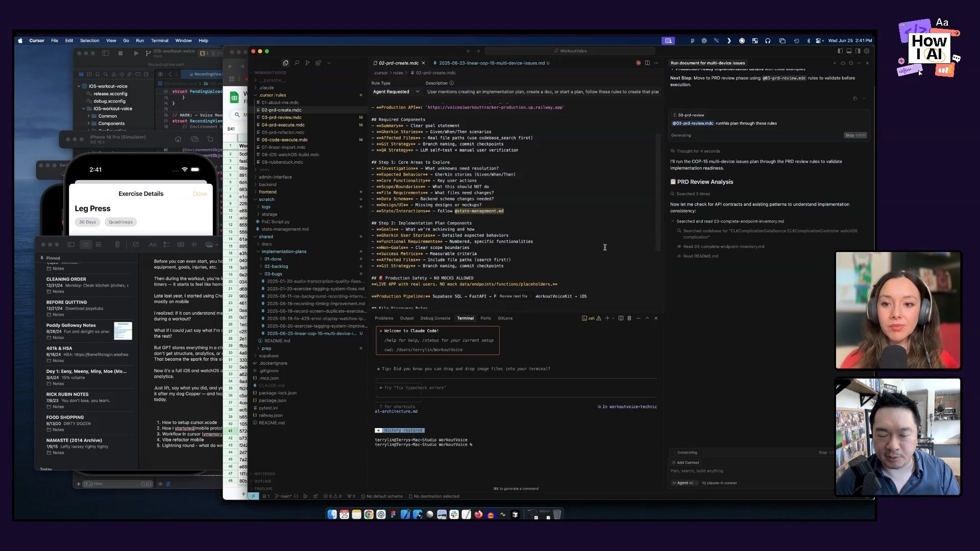
Task: Click the kill terminal trash icon
Action: pos(629,318)
